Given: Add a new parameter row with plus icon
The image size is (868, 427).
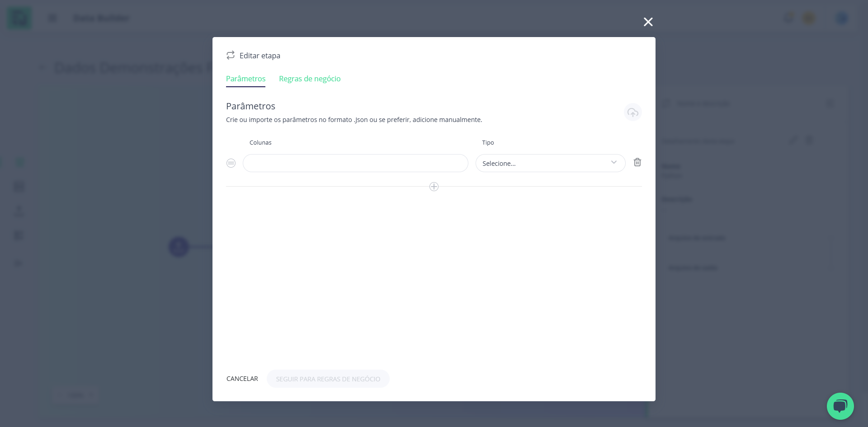Looking at the screenshot, I should pyautogui.click(x=434, y=187).
